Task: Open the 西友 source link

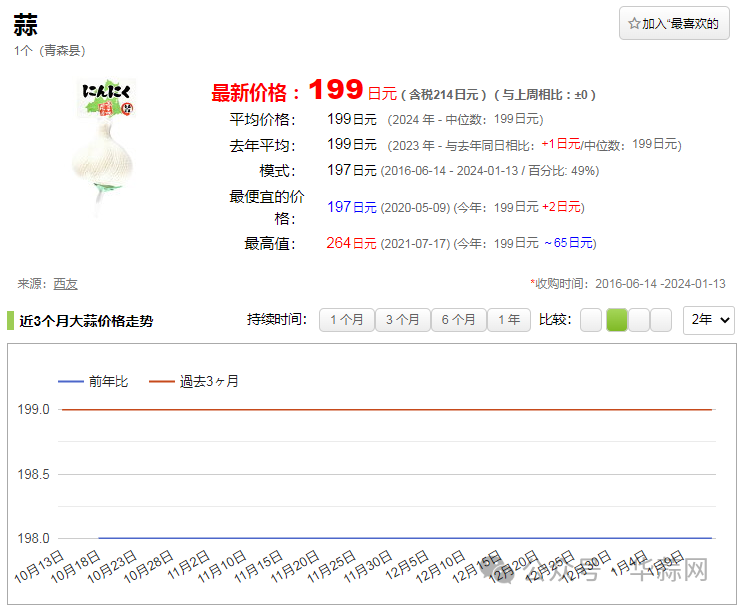Action: (x=65, y=284)
